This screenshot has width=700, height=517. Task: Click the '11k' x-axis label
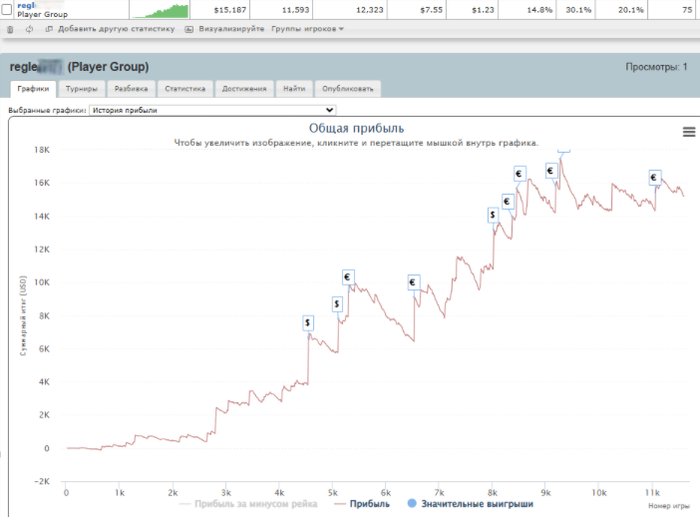click(652, 493)
